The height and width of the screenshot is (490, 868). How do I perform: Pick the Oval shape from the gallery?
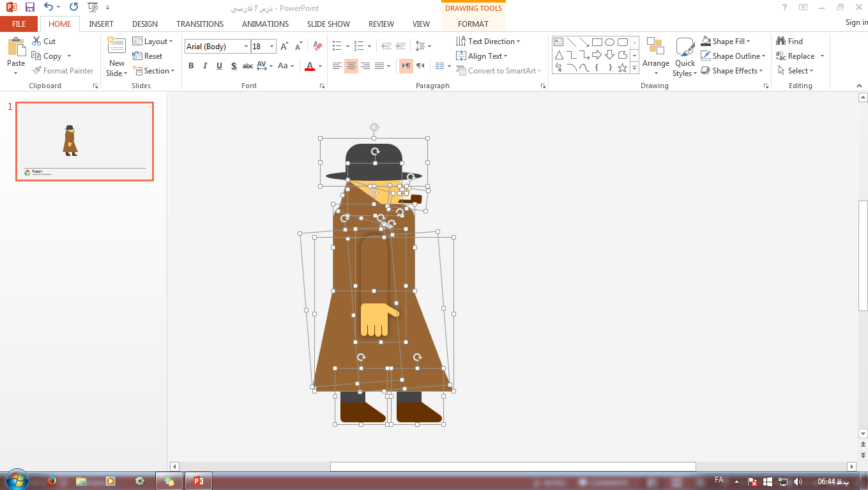(x=610, y=43)
